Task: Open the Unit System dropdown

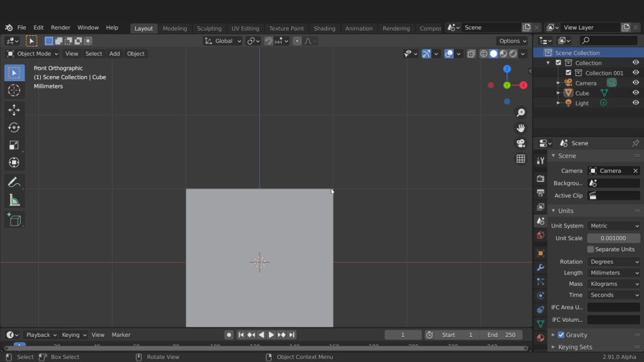Action: pyautogui.click(x=614, y=226)
